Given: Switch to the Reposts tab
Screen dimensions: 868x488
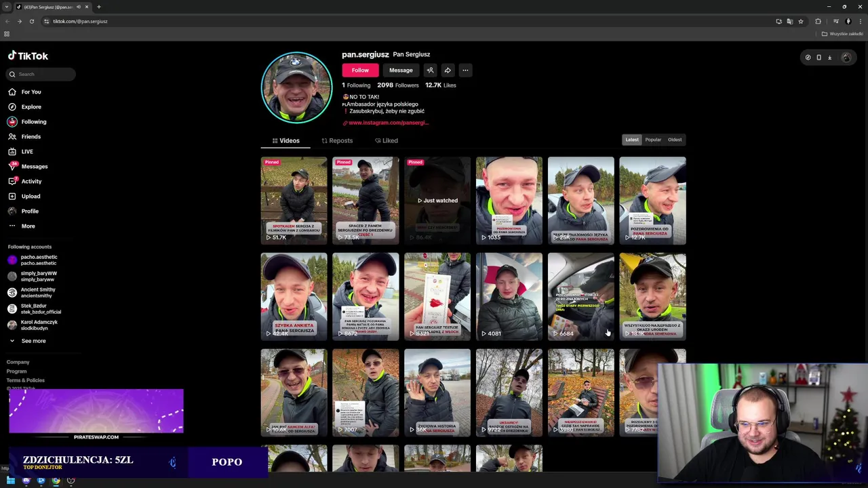Looking at the screenshot, I should (337, 140).
